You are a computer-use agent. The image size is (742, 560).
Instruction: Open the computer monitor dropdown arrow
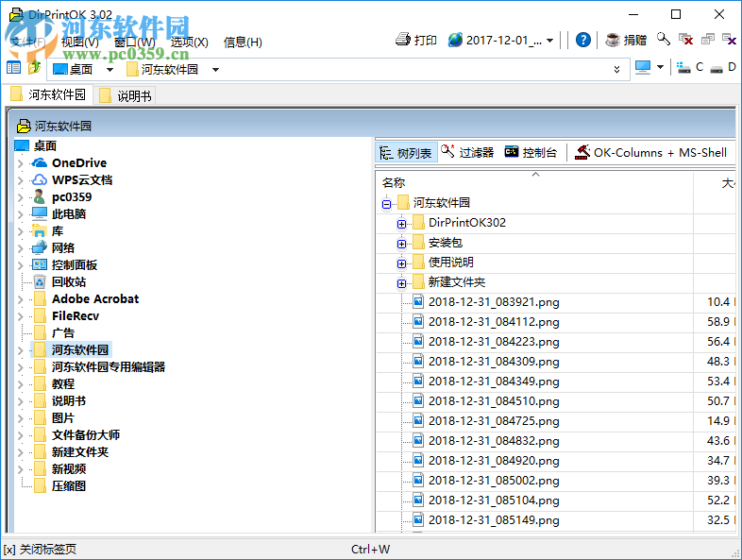[x=660, y=67]
